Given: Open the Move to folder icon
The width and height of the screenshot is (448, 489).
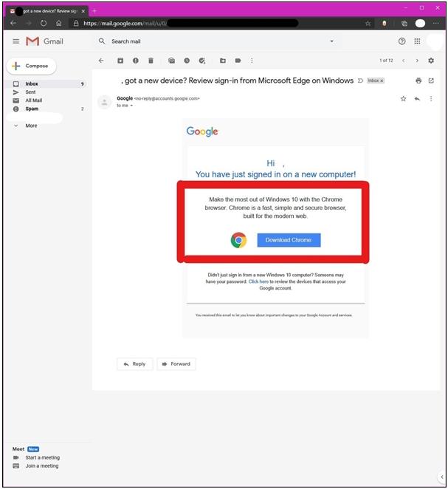Looking at the screenshot, I should [x=223, y=61].
